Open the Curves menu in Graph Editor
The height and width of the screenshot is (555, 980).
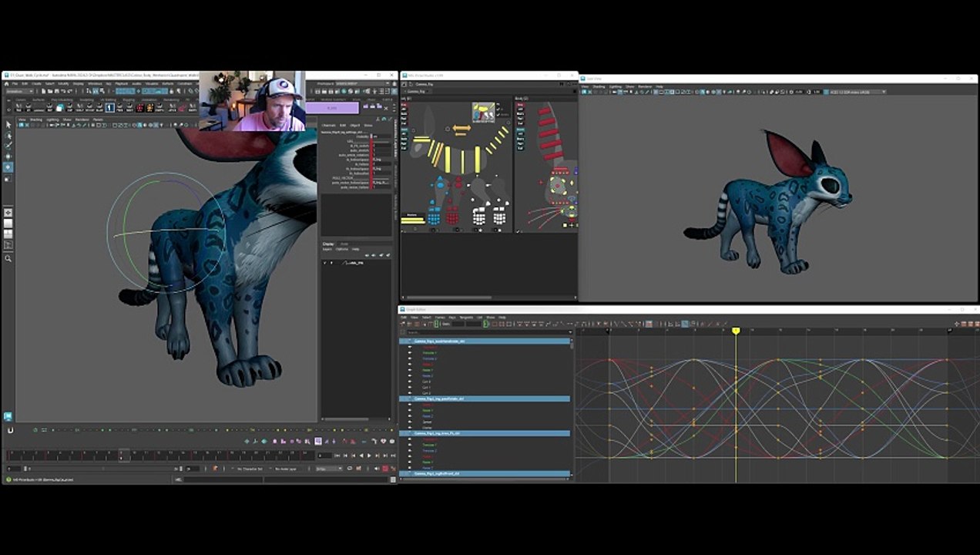(440, 318)
